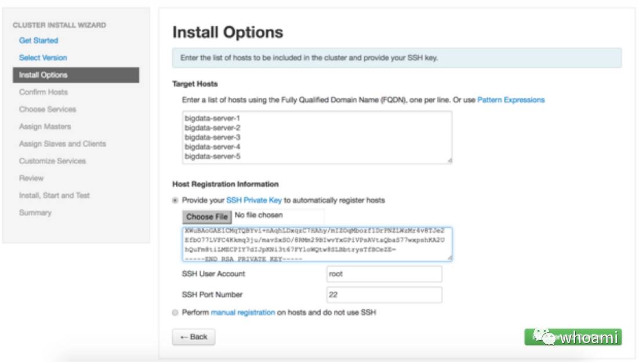Focus the SSH User Account field

pyautogui.click(x=384, y=274)
